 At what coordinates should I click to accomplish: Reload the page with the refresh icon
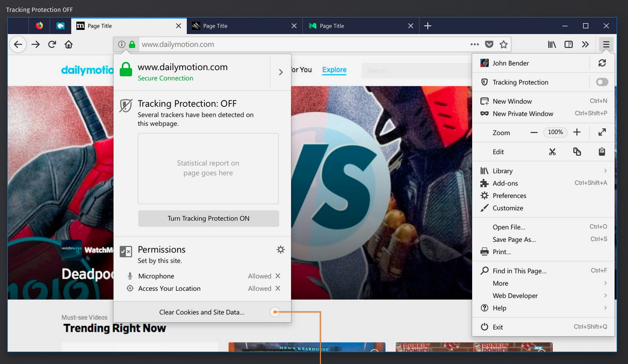[52, 44]
